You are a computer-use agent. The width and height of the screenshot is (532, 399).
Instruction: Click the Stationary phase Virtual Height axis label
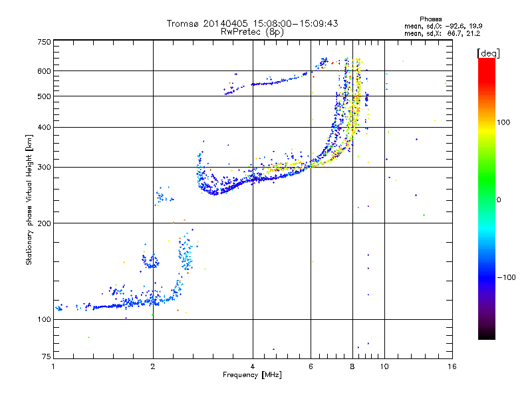pyautogui.click(x=29, y=200)
